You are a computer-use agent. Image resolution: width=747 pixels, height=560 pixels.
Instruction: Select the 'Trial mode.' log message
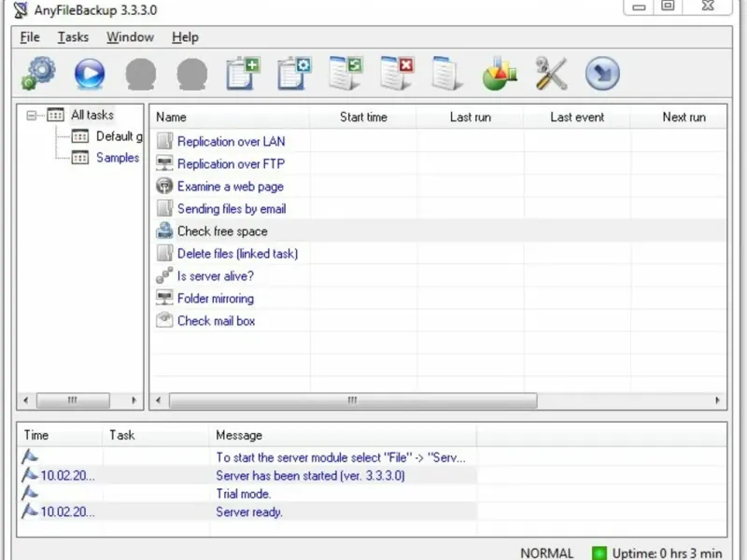[x=244, y=494]
